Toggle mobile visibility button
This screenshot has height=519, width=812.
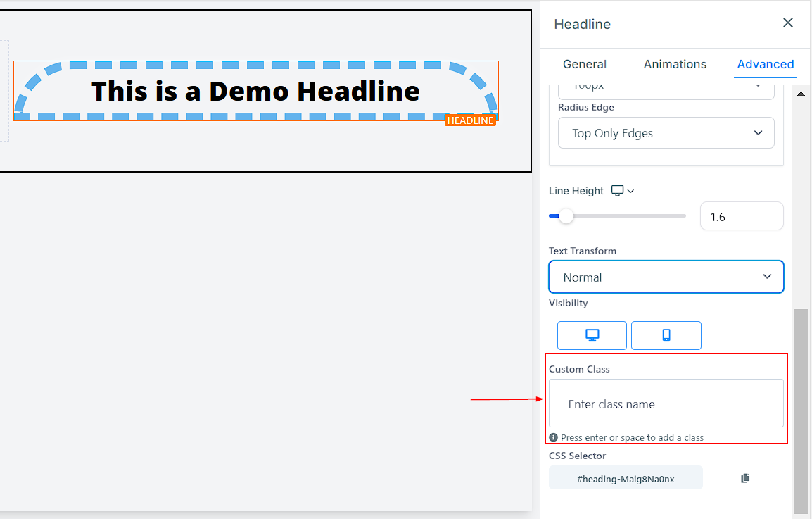point(666,335)
